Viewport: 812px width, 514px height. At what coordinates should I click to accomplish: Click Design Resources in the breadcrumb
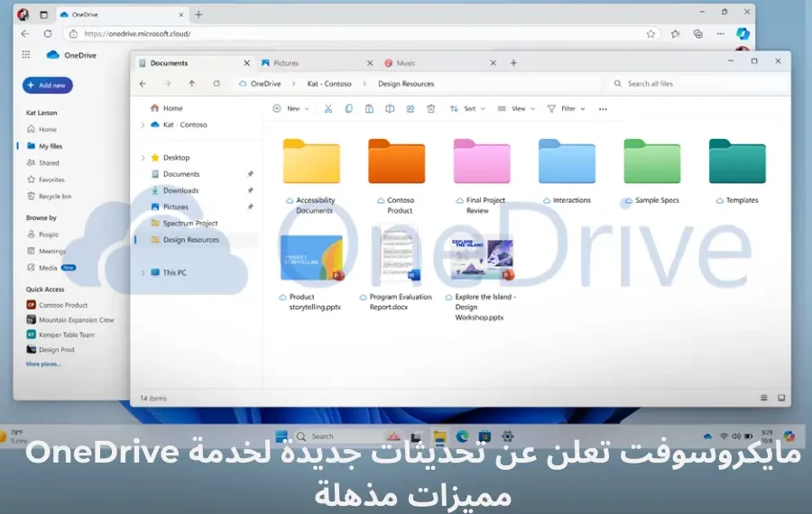(x=406, y=84)
